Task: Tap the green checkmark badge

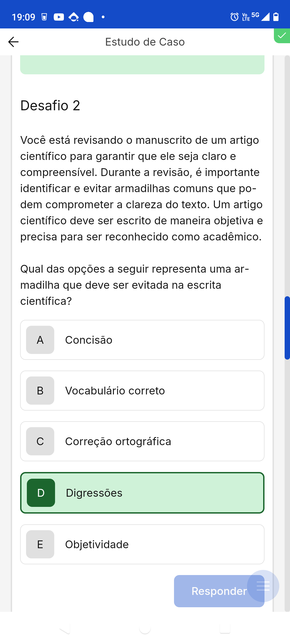Action: pyautogui.click(x=282, y=36)
